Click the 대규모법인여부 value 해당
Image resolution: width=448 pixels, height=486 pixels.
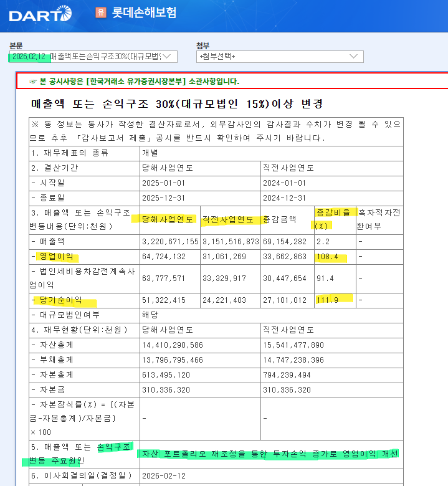coord(150,315)
